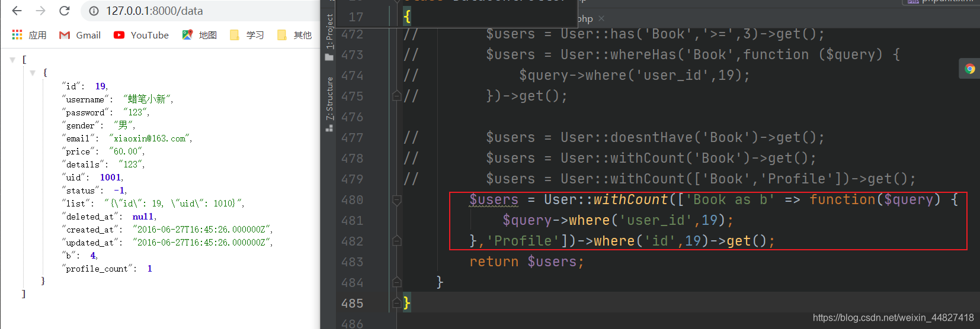Toggle the code fold marker at line 475

pyautogui.click(x=397, y=96)
